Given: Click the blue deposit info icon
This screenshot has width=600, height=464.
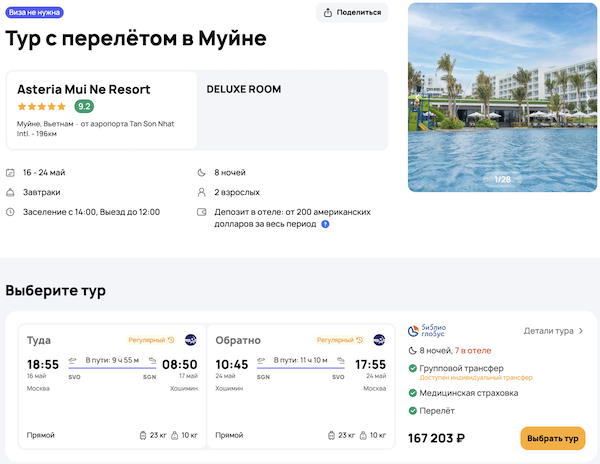Looking at the screenshot, I should click(x=326, y=224).
